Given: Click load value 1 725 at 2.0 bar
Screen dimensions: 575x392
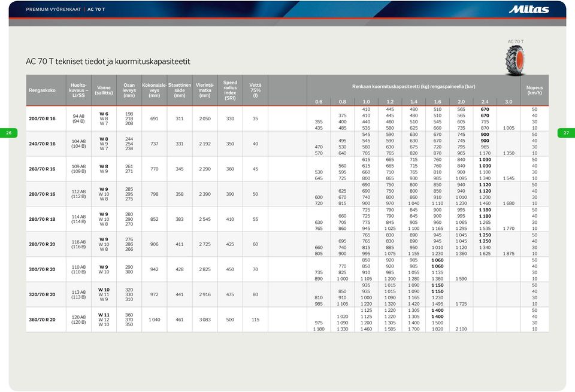Looking at the screenshot, I should click(461, 303).
